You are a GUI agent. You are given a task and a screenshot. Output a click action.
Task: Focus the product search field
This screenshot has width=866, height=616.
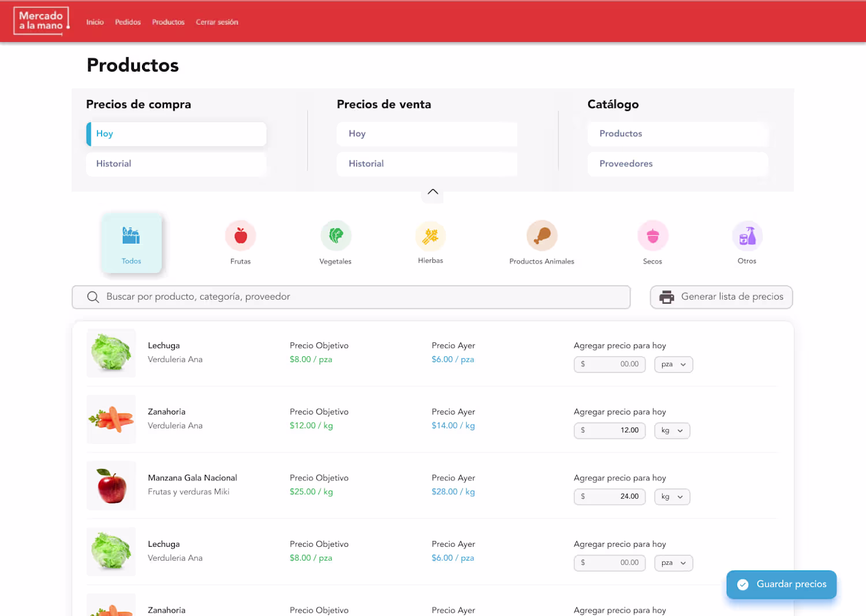[351, 297]
